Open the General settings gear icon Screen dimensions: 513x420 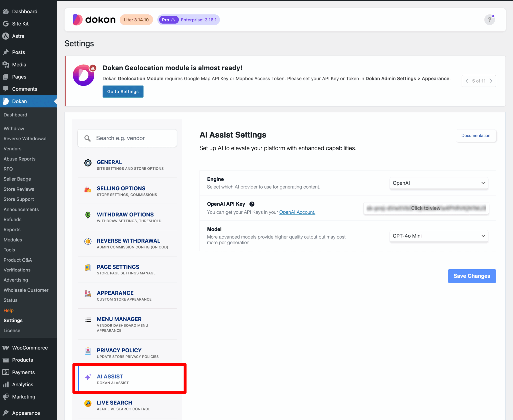click(88, 163)
